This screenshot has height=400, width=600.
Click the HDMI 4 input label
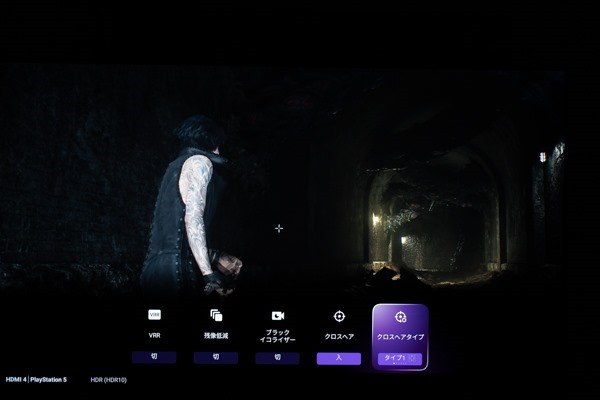tap(16, 380)
